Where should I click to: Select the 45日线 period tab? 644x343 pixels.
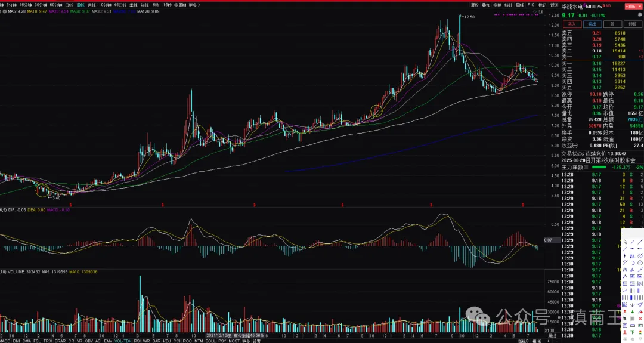120,5
